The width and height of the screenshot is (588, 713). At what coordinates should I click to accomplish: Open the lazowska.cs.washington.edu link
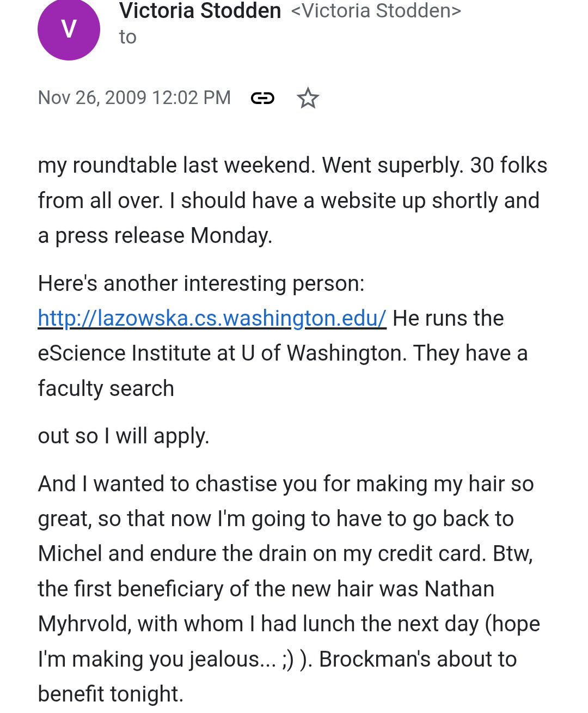tap(212, 318)
